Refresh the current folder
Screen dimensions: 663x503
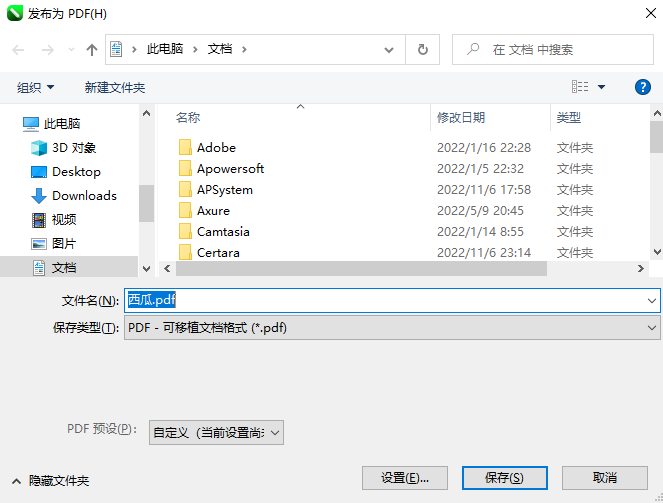pos(422,50)
